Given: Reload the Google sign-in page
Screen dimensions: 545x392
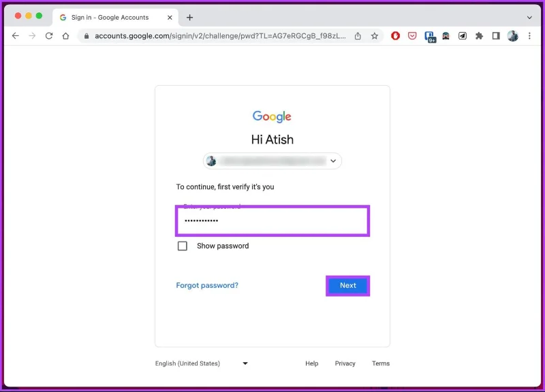Looking at the screenshot, I should tap(49, 36).
